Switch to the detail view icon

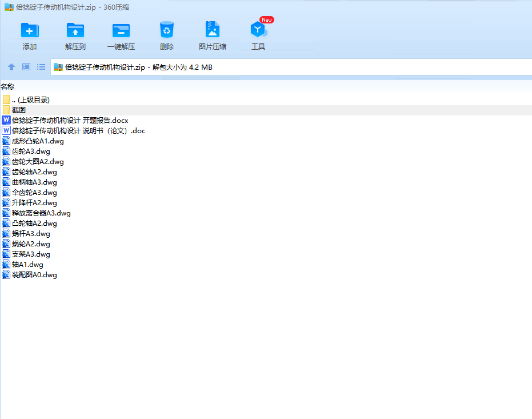pos(26,67)
